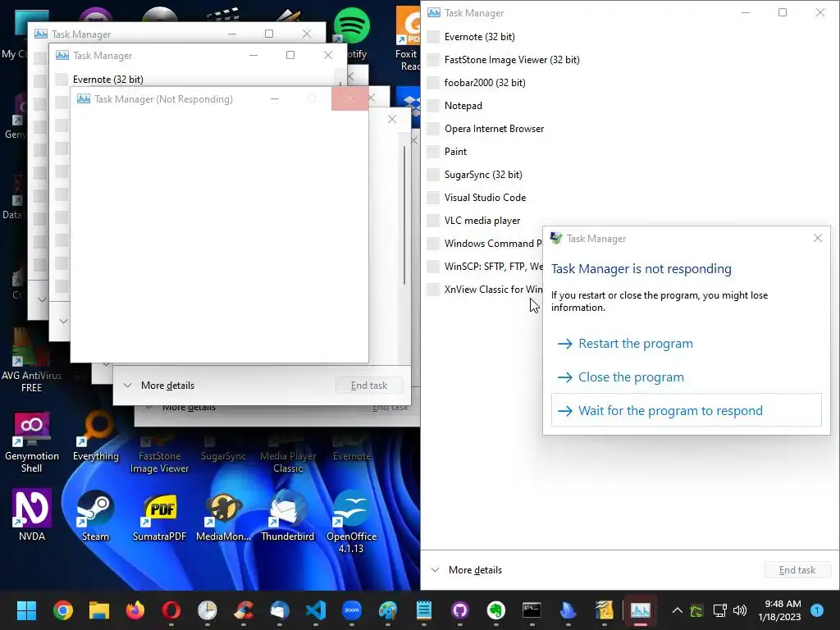Viewport: 840px width, 630px height.
Task: Switch to Notepad on the taskbar
Action: pos(424,610)
